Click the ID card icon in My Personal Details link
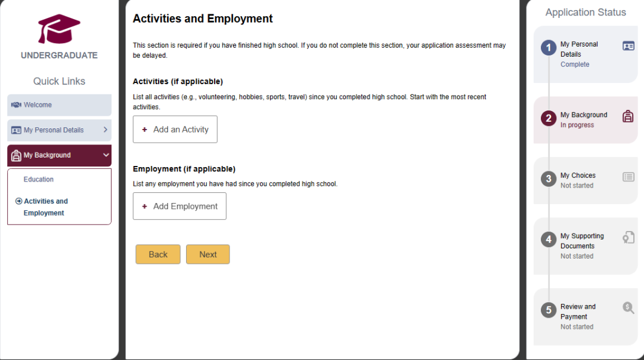Screen dimensions: 644x360 point(16,130)
